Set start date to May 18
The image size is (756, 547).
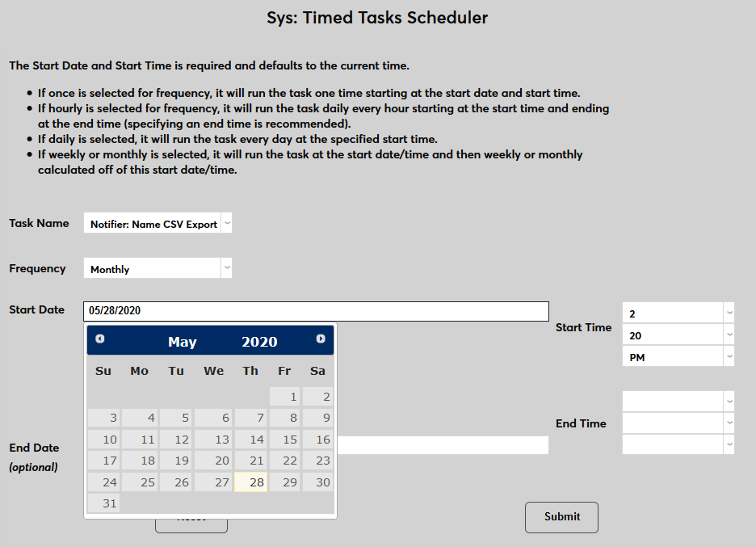pos(140,461)
